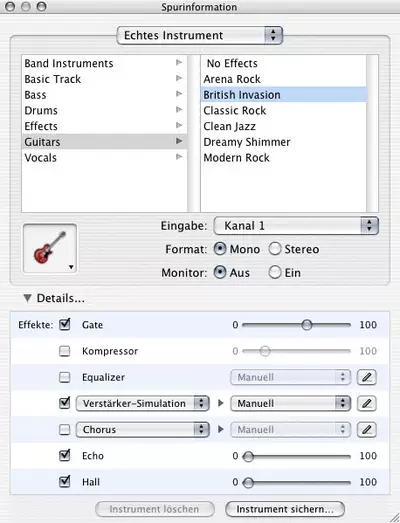
Task: Click the Instrument löschen button
Action: point(154,509)
